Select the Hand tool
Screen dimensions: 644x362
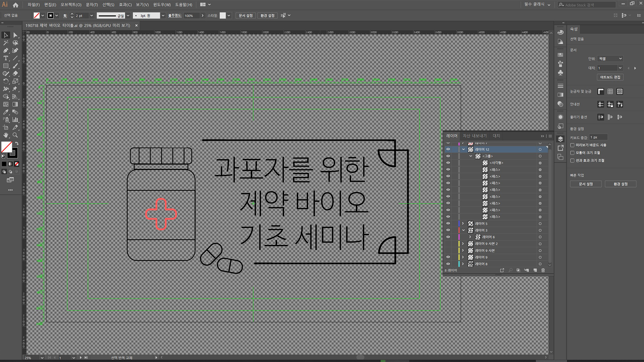[x=6, y=135]
